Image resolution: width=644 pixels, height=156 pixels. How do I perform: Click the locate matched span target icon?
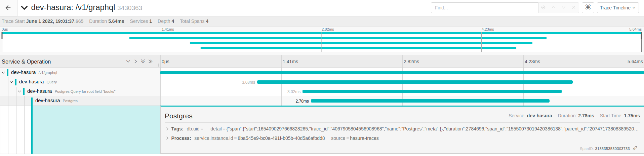[x=543, y=7]
